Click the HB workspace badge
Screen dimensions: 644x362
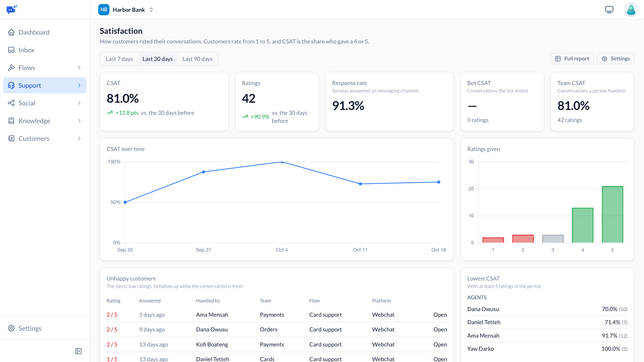104,10
